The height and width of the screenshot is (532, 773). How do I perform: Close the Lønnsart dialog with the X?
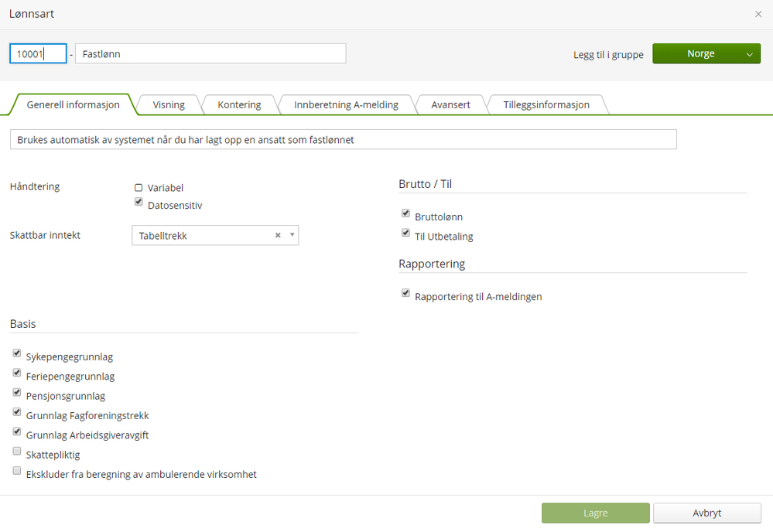pyautogui.click(x=758, y=14)
